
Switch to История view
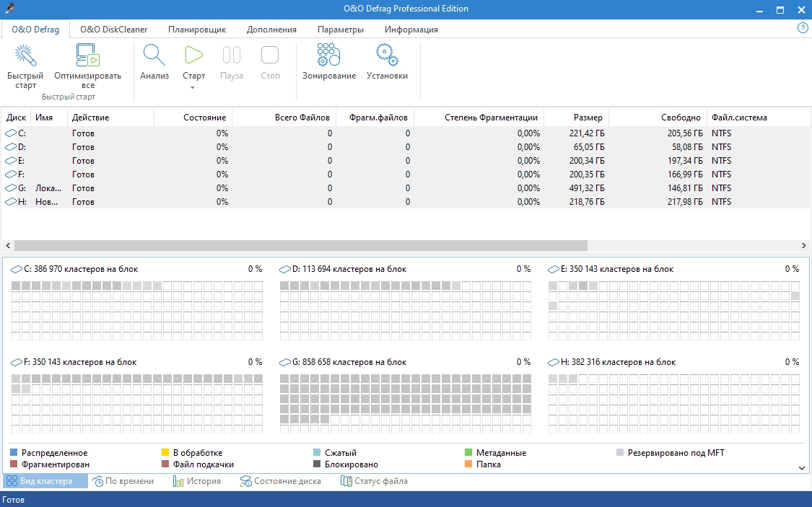click(197, 481)
